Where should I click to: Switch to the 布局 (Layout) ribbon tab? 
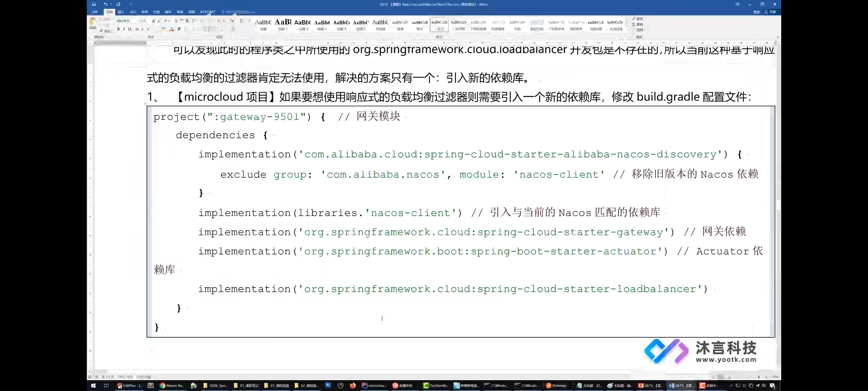coord(145,12)
